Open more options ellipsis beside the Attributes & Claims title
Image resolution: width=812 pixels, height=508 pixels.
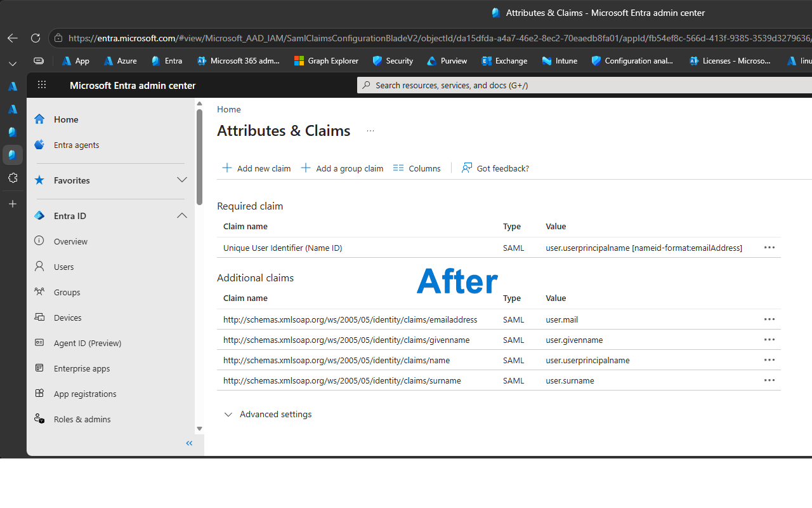pyautogui.click(x=370, y=131)
